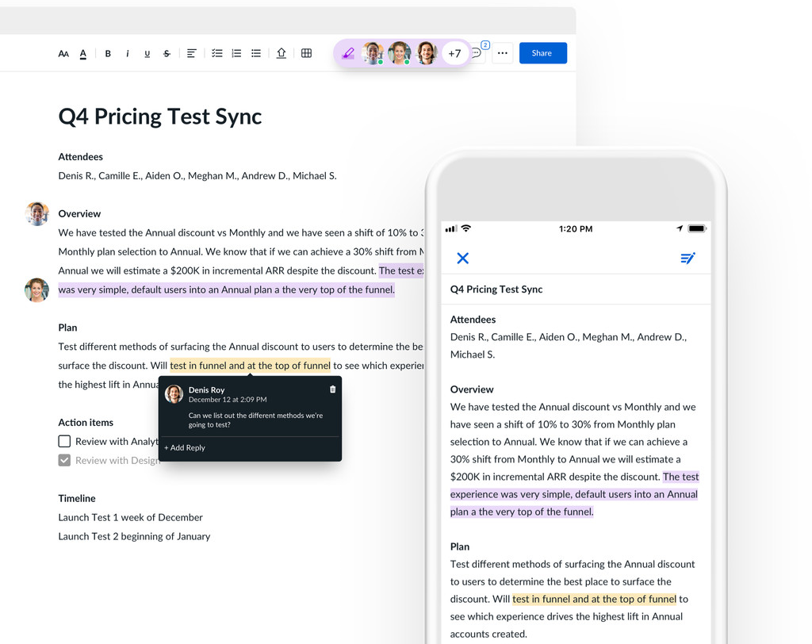Tap the location arrow in the phone status bar

(680, 228)
